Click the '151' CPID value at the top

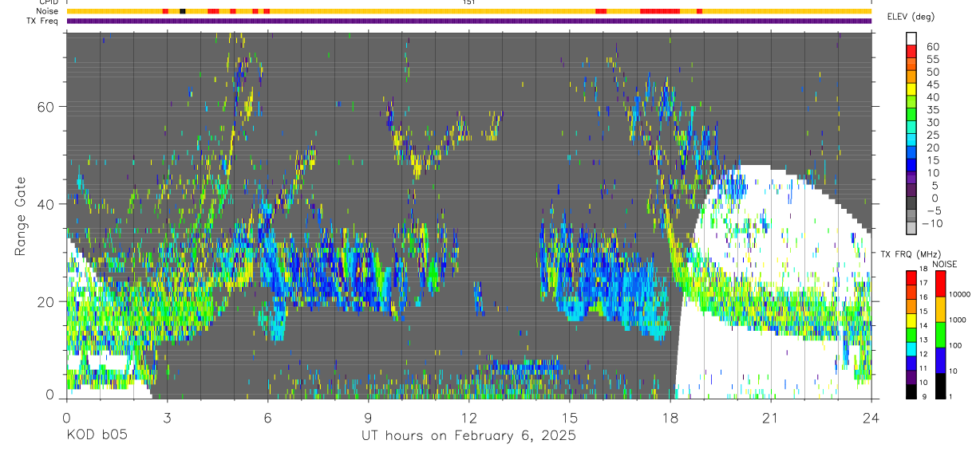point(469,2)
